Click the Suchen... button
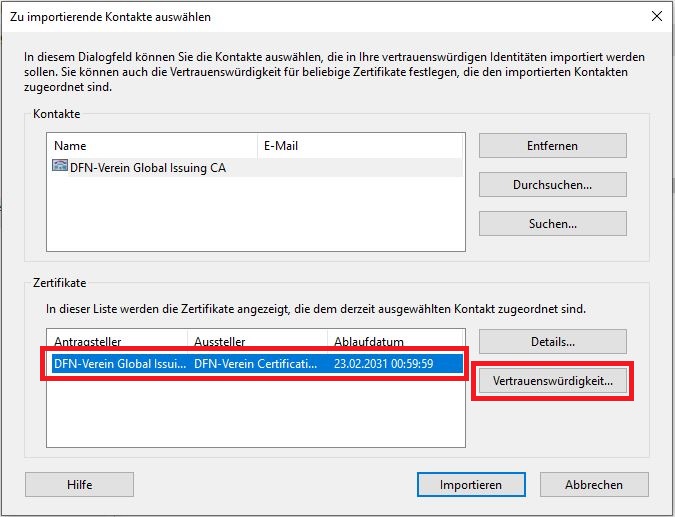The height and width of the screenshot is (517, 675). [552, 224]
